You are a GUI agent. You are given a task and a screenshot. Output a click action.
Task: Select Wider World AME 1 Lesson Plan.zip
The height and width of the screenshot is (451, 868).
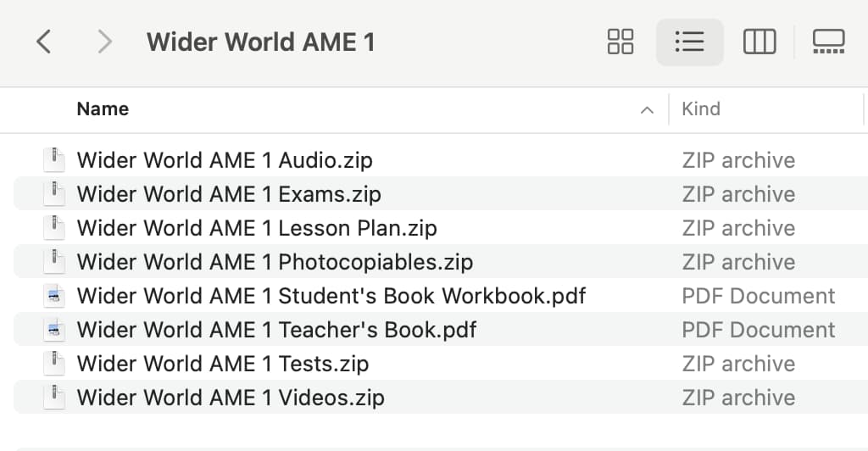[441, 227]
